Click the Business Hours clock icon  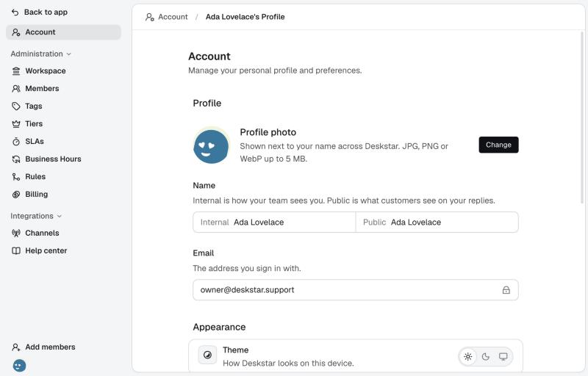click(15, 159)
